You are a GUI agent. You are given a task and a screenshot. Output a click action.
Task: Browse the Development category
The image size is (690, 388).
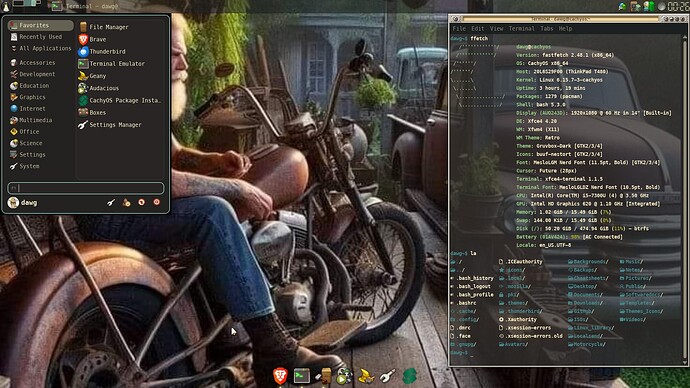[x=41, y=74]
